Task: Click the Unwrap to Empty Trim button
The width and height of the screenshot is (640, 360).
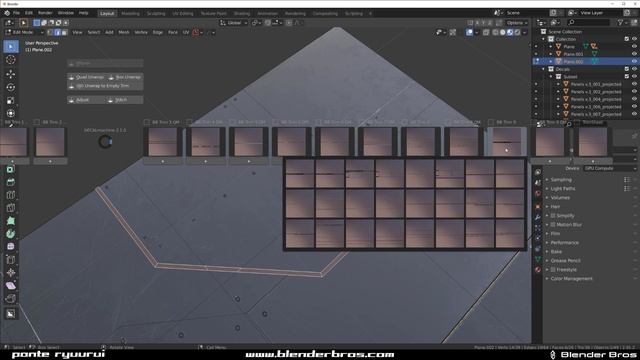Action: pyautogui.click(x=105, y=86)
